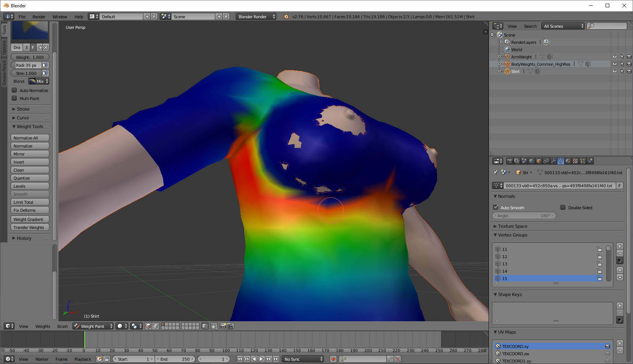
Task: Open the Blend Mix mode dropdown
Action: click(39, 81)
